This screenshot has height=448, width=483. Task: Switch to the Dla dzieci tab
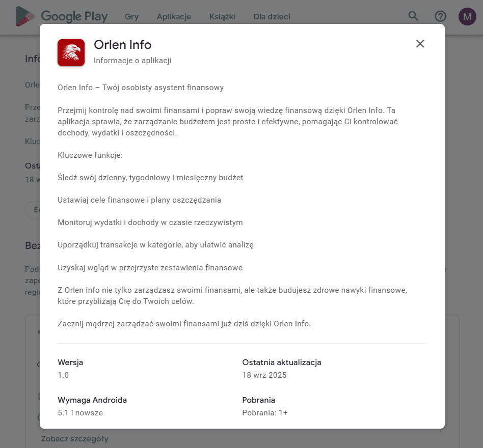(272, 17)
